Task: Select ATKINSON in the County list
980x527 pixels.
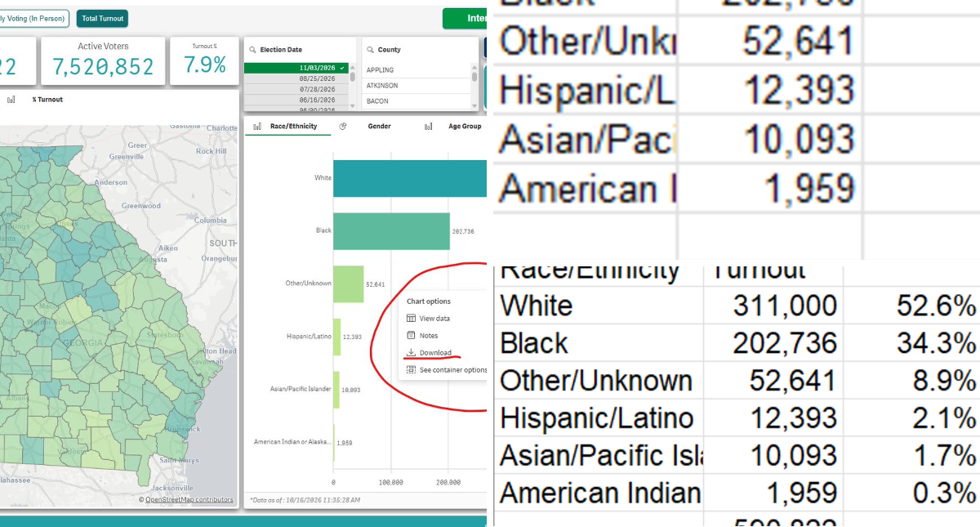Action: pos(416,86)
